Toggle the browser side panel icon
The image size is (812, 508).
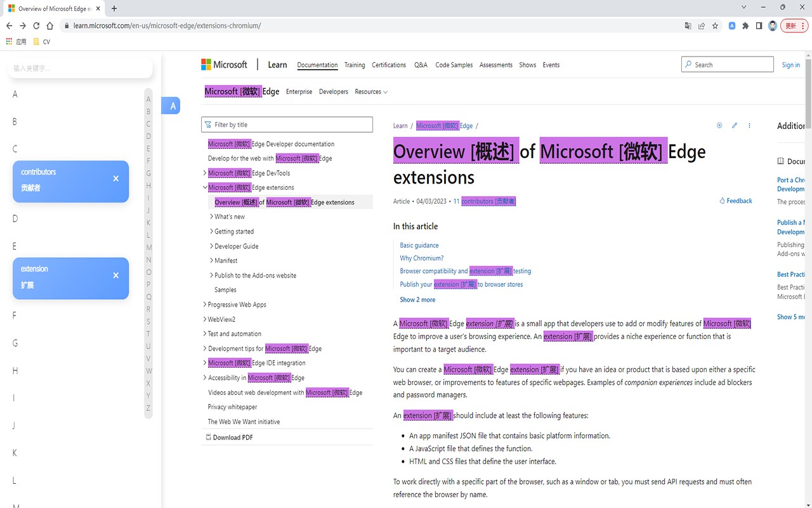coord(759,26)
